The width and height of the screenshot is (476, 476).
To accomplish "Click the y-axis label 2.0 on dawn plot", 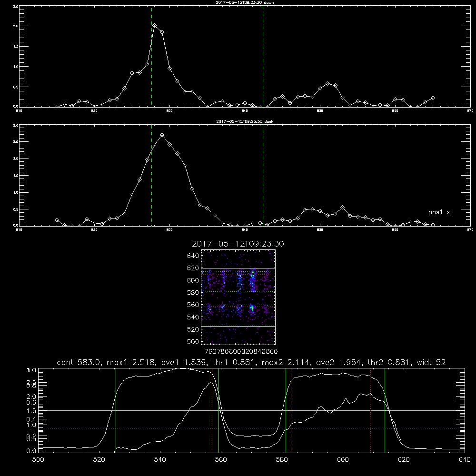I will (16, 26).
